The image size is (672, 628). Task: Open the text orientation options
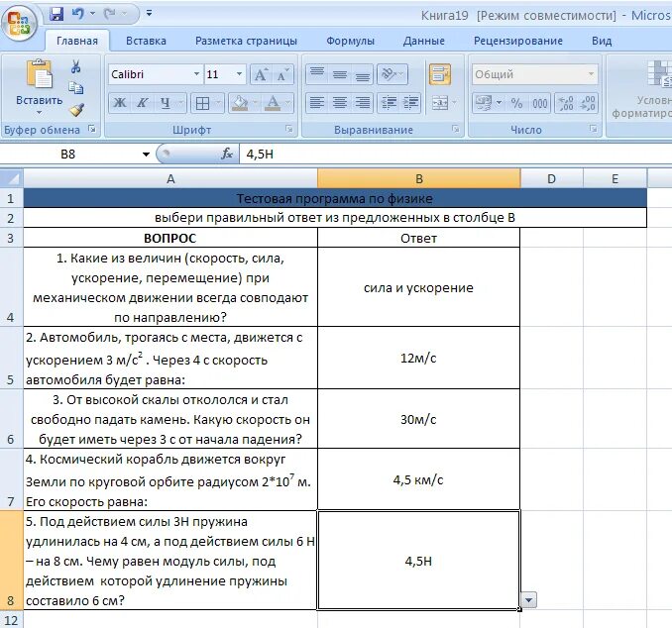392,74
